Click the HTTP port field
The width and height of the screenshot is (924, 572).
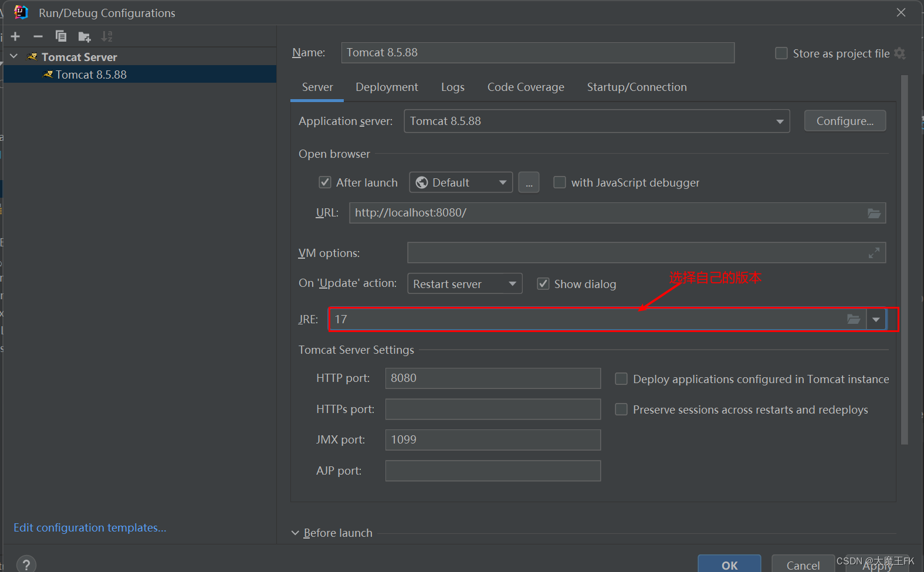493,378
